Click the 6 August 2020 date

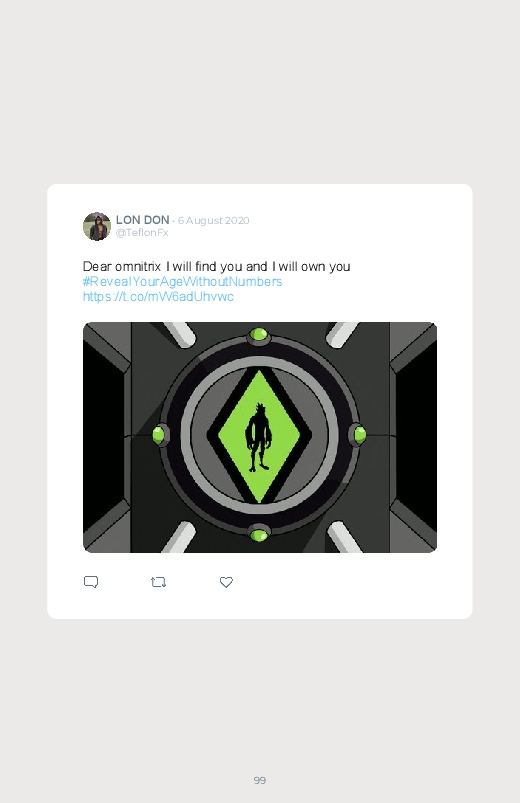coord(214,220)
